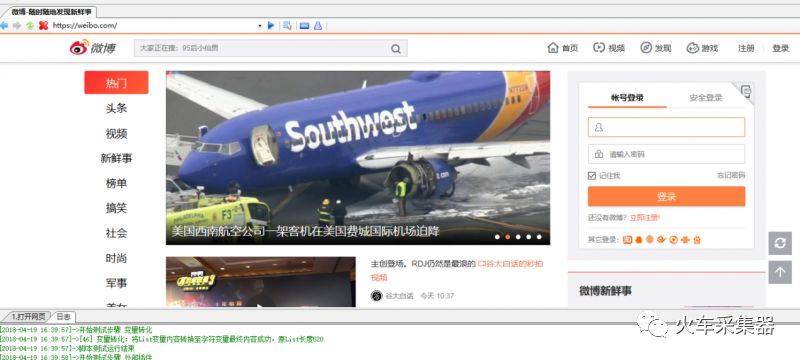800x360 pixels.
Task: Click 登录 in the top navigation bar
Action: click(781, 48)
